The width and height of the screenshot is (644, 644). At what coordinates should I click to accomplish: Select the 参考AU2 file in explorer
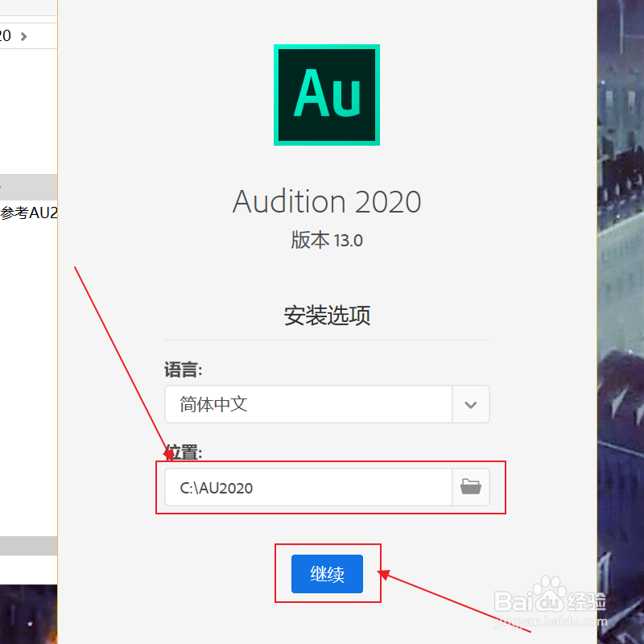point(29,213)
